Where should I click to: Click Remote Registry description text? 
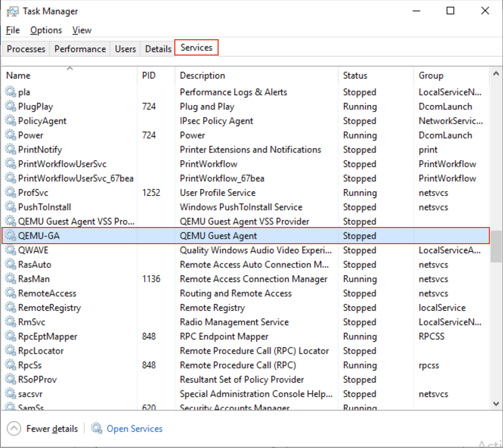click(x=212, y=308)
